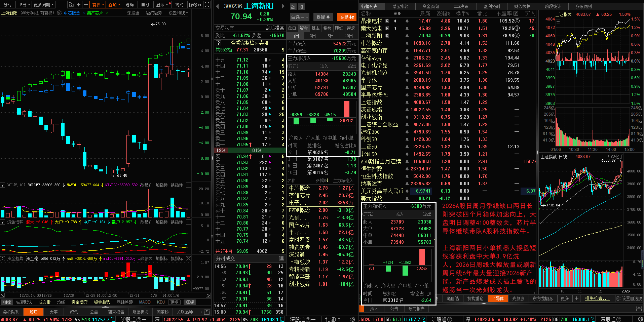Switch to 光刻胶 watchlist tab
The image size is (644, 322).
(x=518, y=298)
